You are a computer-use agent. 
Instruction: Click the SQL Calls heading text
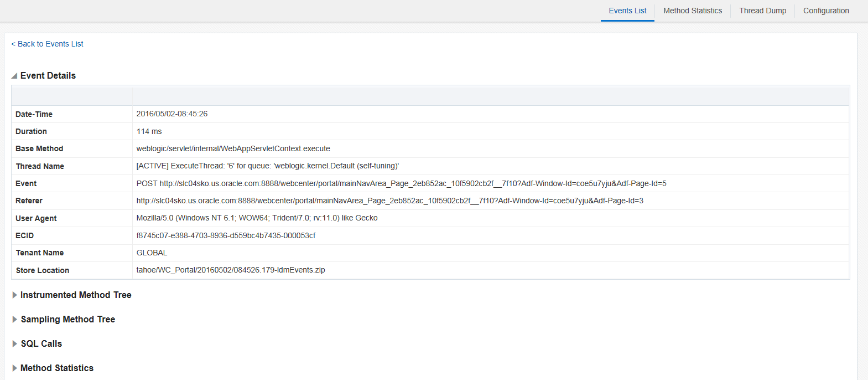pyautogui.click(x=41, y=343)
